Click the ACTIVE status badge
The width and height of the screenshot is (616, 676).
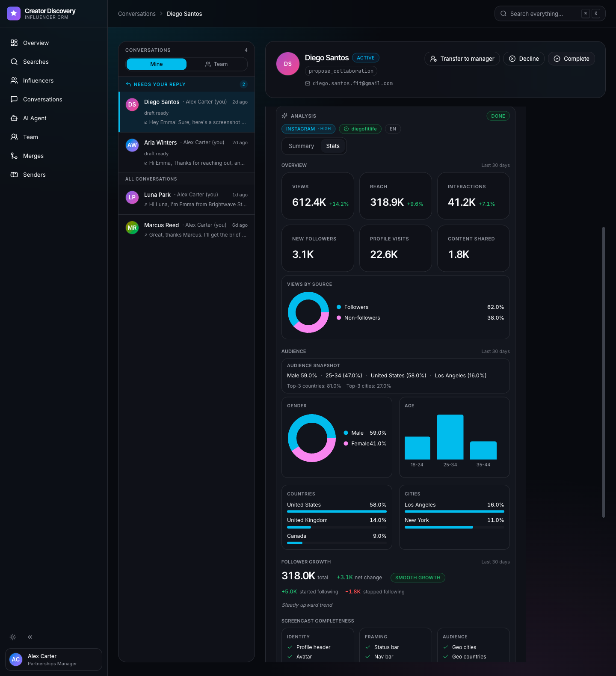366,58
